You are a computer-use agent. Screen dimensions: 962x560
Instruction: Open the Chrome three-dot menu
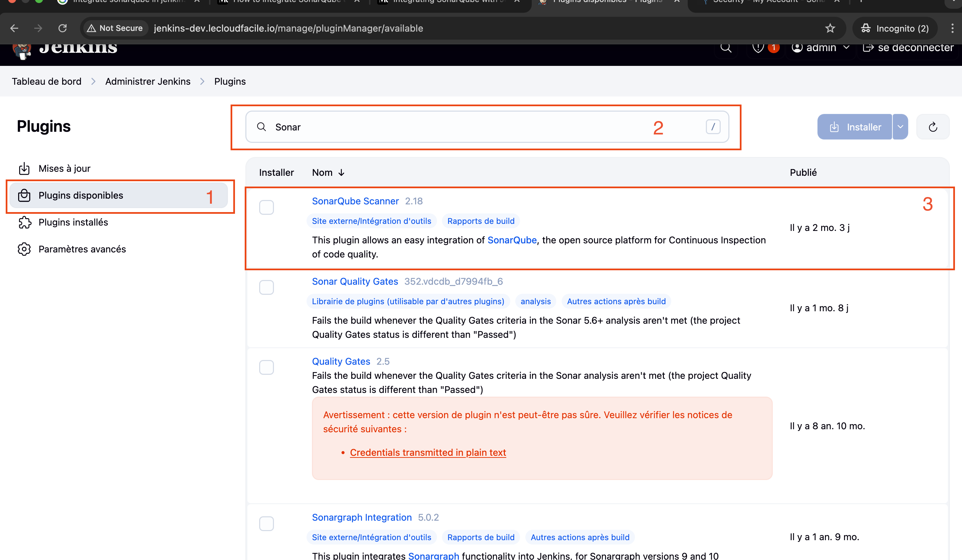952,28
